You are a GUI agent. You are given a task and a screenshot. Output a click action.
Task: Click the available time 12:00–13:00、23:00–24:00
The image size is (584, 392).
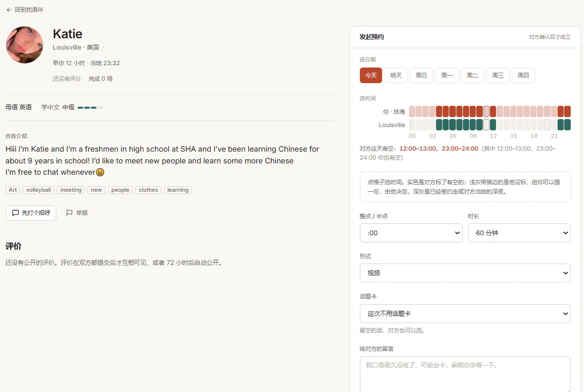point(439,149)
